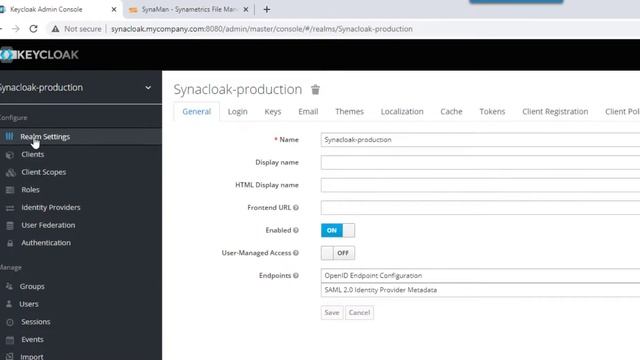Open the Localization tab
The image size is (640, 360).
[x=402, y=111]
